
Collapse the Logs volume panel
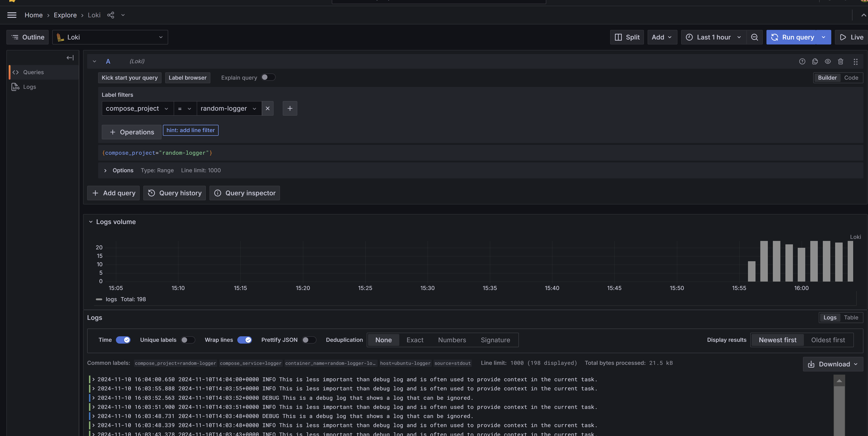point(91,222)
